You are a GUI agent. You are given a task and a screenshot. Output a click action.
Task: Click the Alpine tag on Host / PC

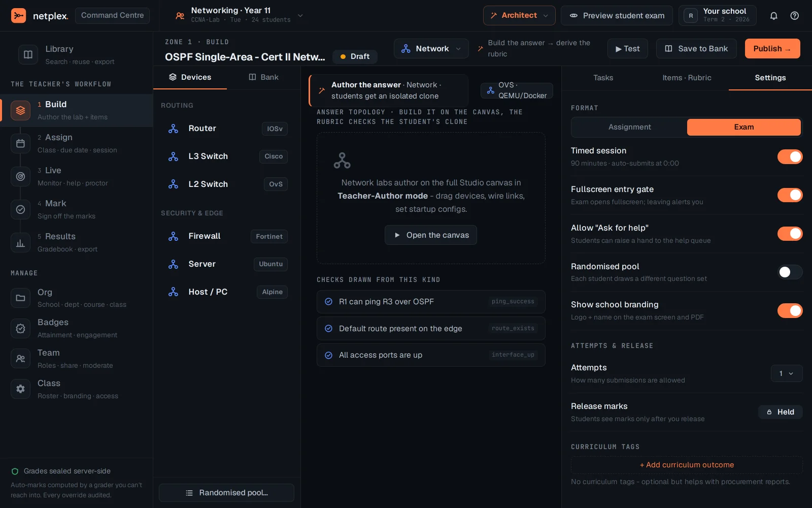click(272, 292)
